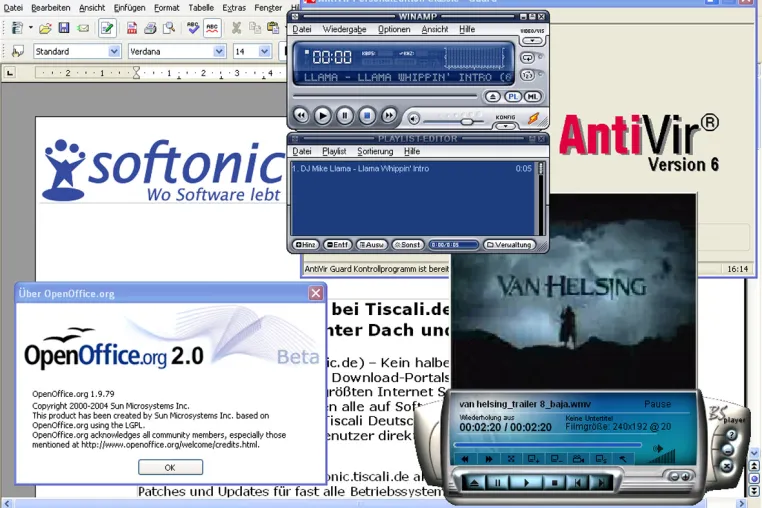Click Winamp play button
Viewport: 762px width, 508px height.
click(x=322, y=116)
